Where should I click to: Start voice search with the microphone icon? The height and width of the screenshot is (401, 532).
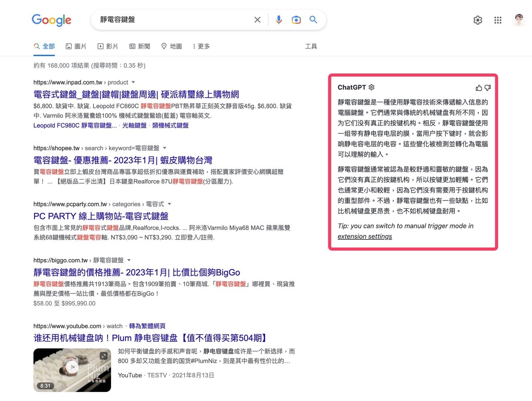(x=279, y=20)
